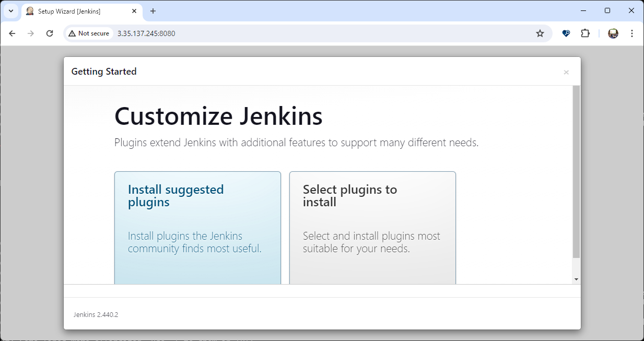Open a new browser tab
The image size is (644, 341).
coord(153,11)
